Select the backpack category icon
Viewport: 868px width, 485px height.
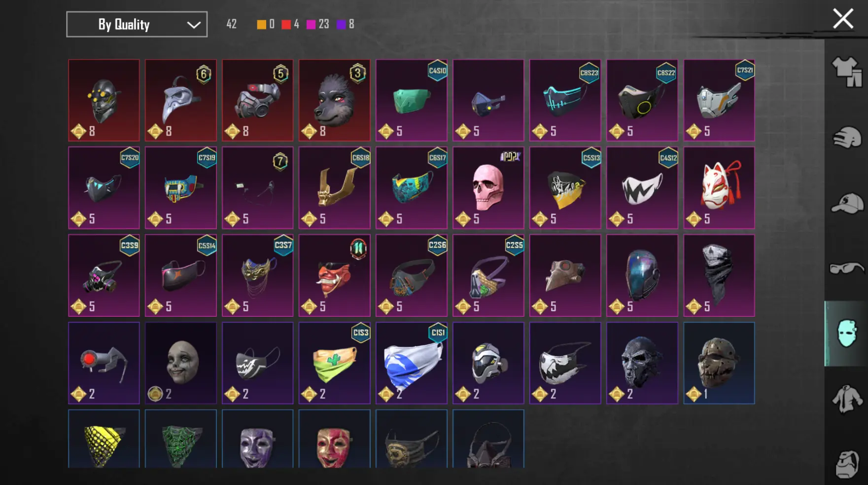pyautogui.click(x=847, y=464)
